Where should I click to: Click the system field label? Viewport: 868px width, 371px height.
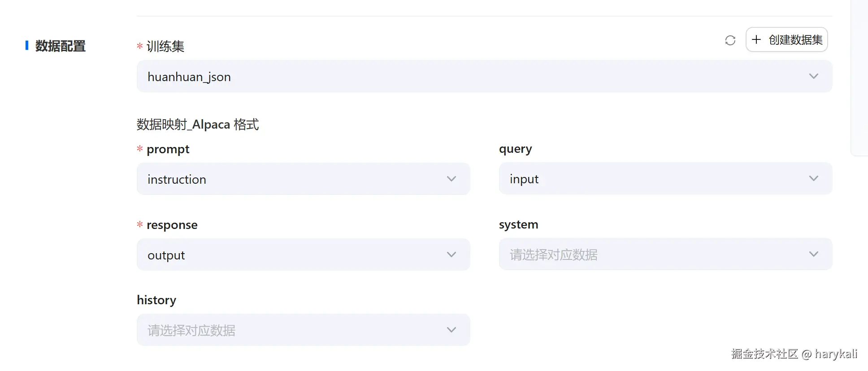(x=518, y=224)
